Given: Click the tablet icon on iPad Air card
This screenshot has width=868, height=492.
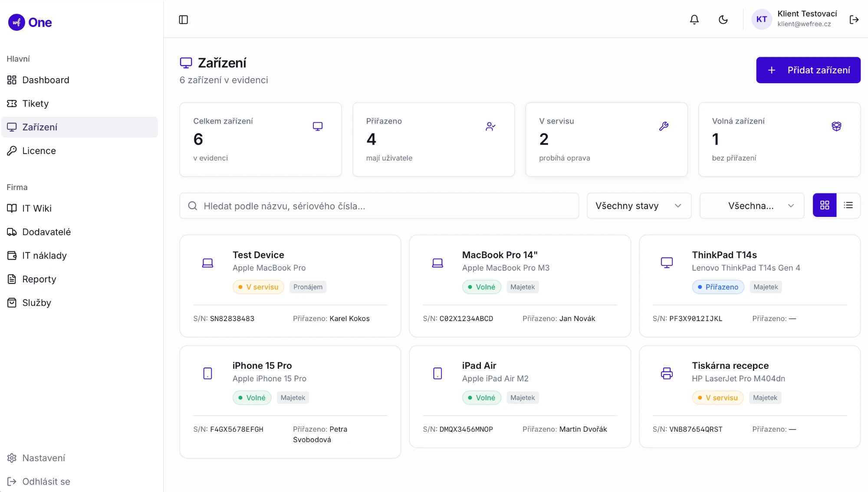Looking at the screenshot, I should (437, 374).
